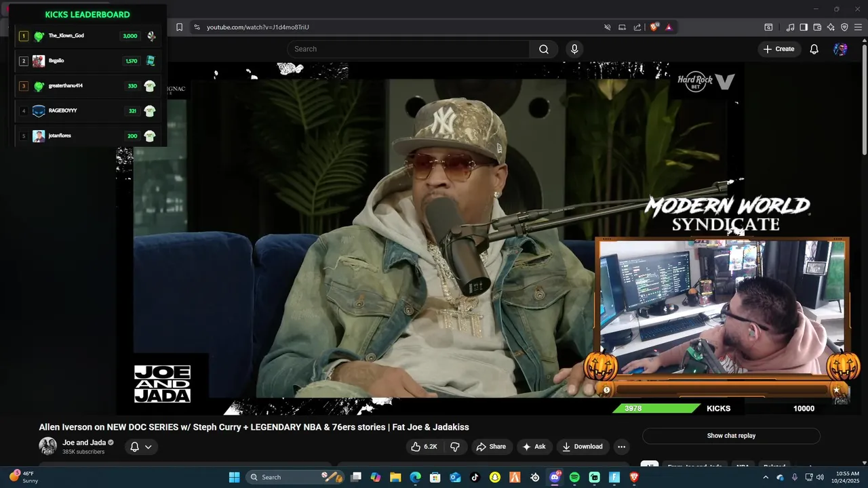Click the taskbar Search box
Screen dimensions: 868x488
294,477
